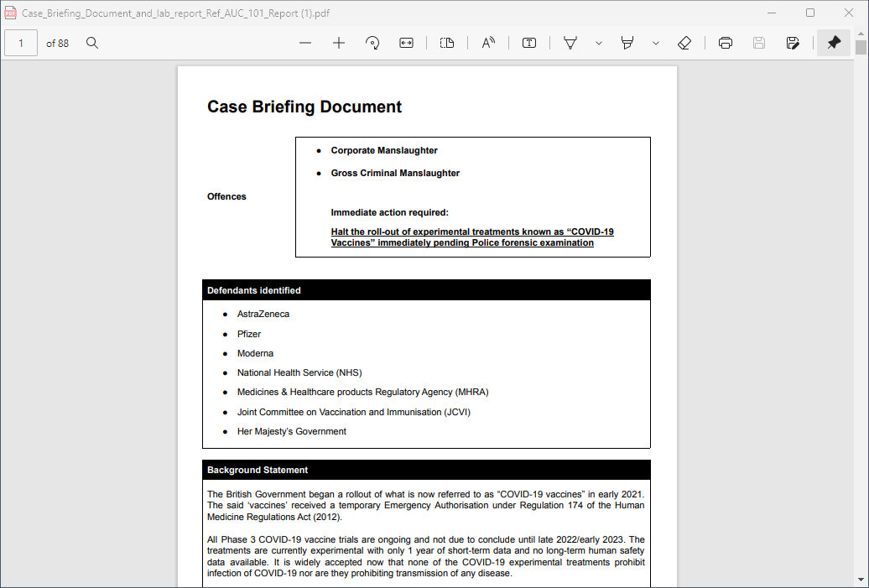Maximize the PDF viewer window
The height and width of the screenshot is (588, 869).
pyautogui.click(x=810, y=13)
